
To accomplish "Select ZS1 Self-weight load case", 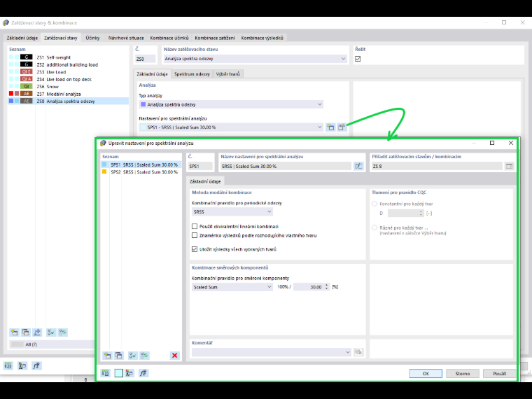I will coord(68,57).
